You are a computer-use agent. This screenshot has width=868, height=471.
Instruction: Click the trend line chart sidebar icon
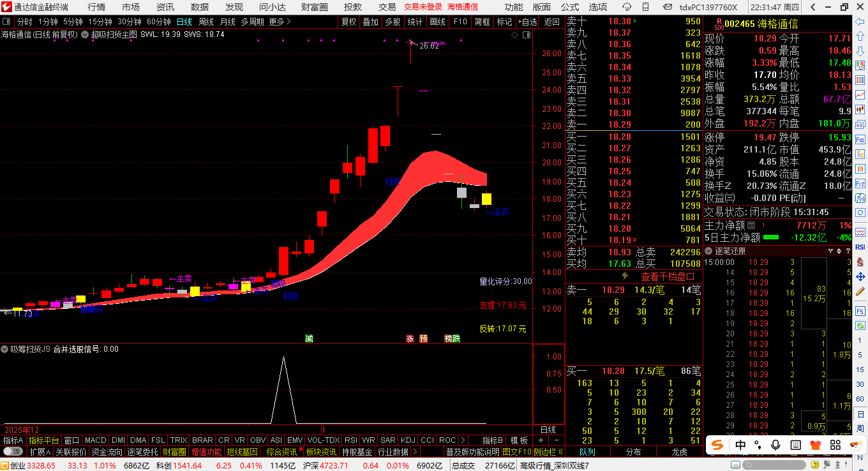860,94
